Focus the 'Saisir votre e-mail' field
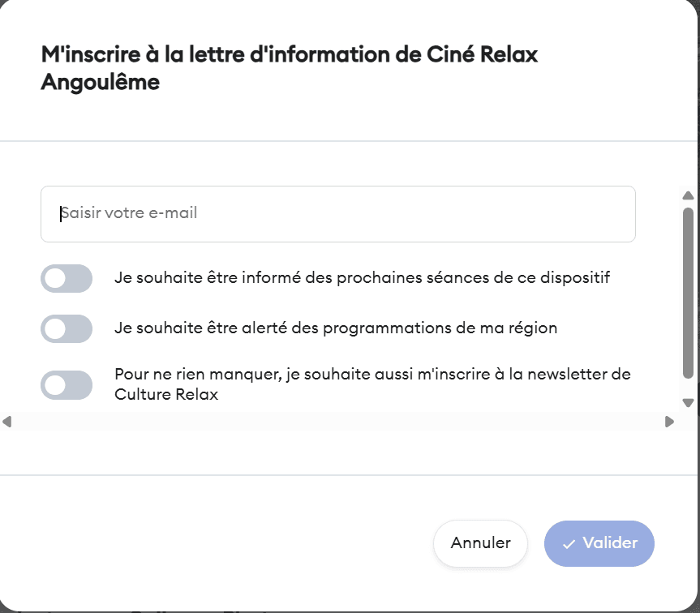This screenshot has height=613, width=700. [x=337, y=214]
